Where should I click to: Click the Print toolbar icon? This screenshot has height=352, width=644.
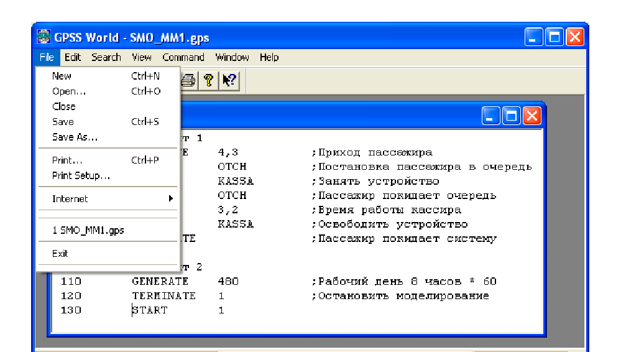188,80
